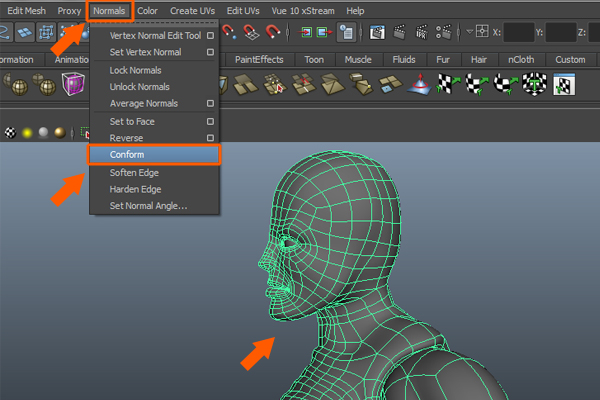The image size is (600, 400).
Task: Switch to the nCloth shelf tab
Action: (521, 60)
